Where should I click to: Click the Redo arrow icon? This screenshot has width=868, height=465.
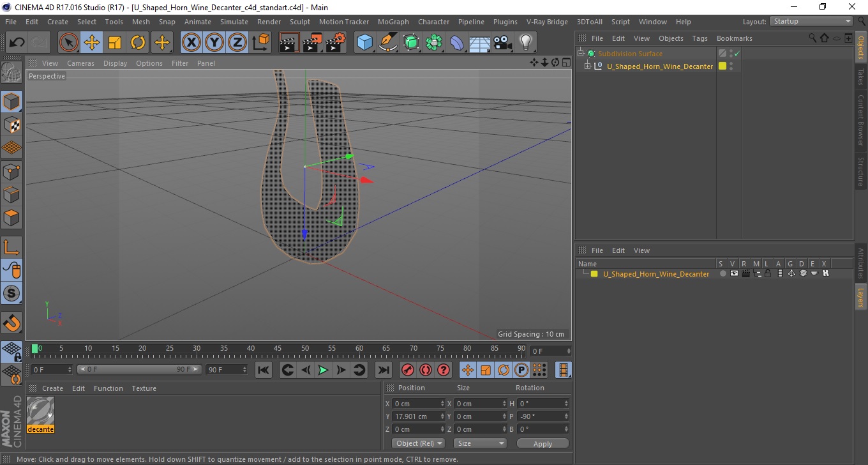coord(40,43)
